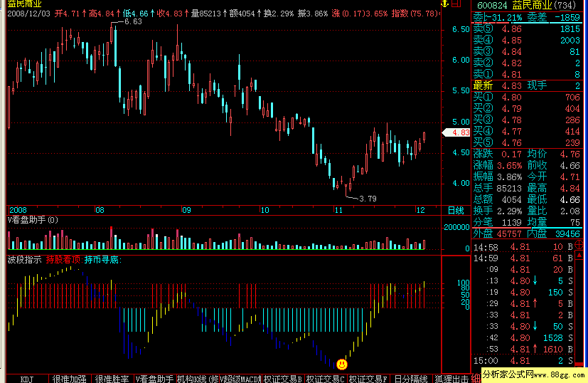588x383 pixels.
Task: Switch to the V看盘助手 tab
Action: pos(154,379)
